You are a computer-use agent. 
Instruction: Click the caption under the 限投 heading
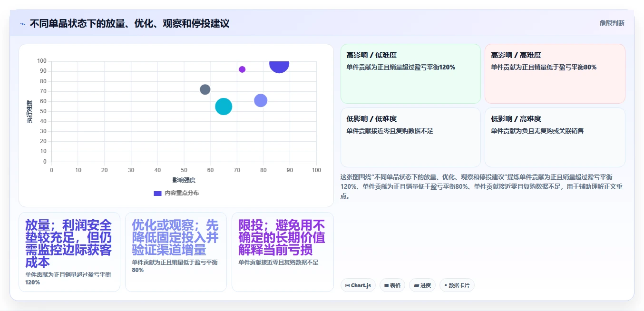pos(278,262)
